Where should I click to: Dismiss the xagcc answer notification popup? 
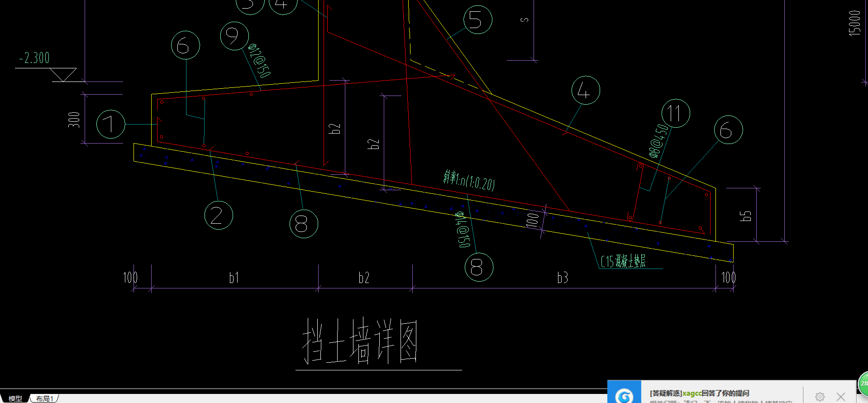pos(841,397)
